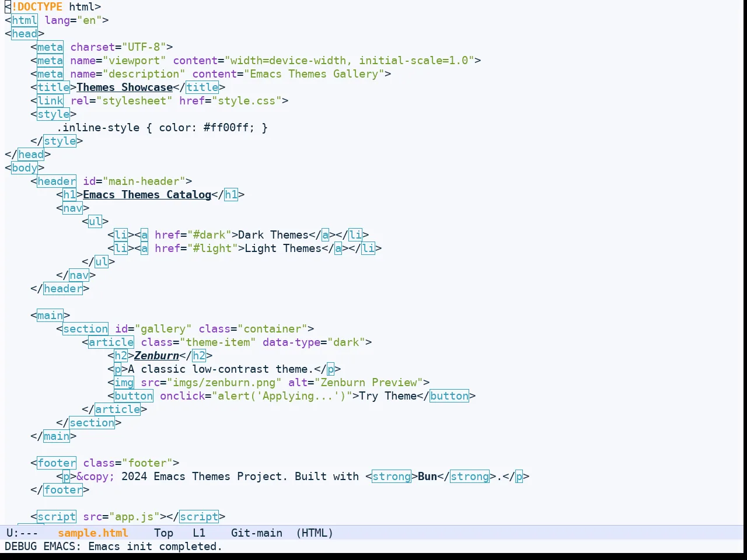Click the closing footer tag

click(x=60, y=490)
